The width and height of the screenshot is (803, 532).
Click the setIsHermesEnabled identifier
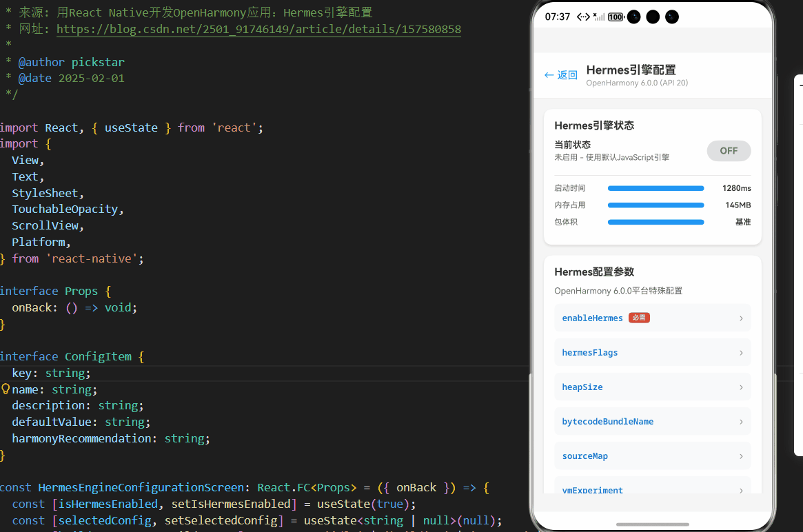(x=231, y=504)
